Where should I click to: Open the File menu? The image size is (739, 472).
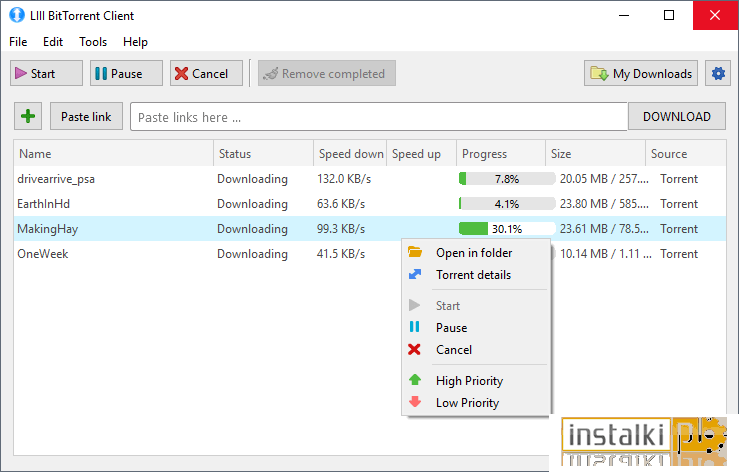18,42
